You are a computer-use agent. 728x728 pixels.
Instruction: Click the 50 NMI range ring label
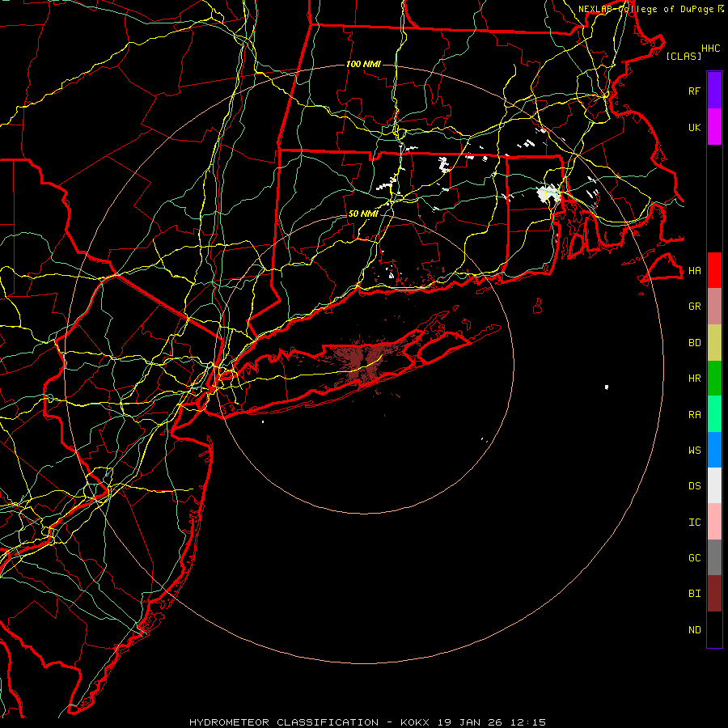pos(363,214)
